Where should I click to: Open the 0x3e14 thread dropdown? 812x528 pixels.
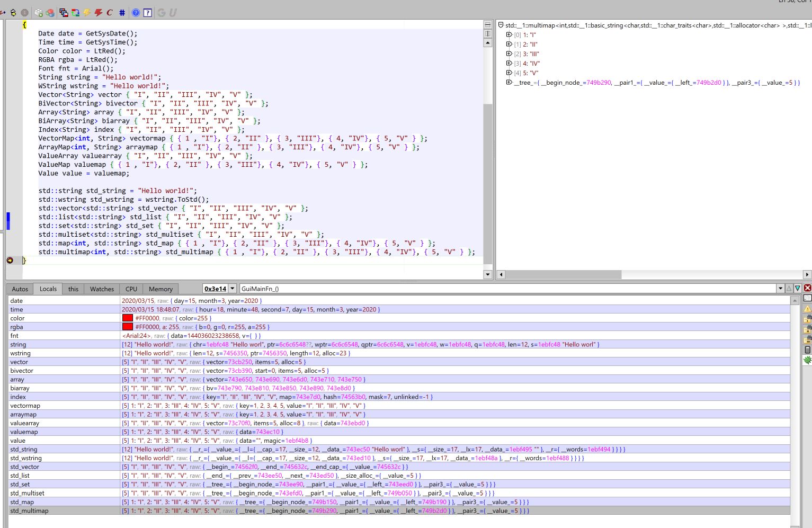(232, 289)
